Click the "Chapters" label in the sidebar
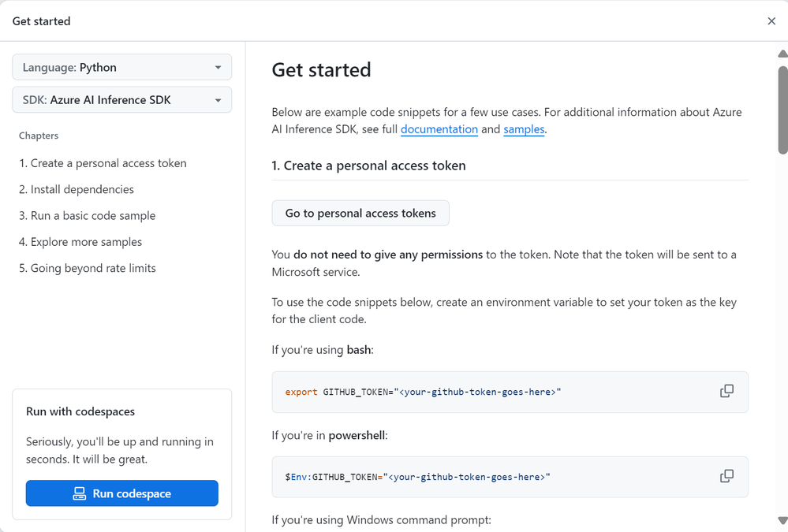 point(39,136)
